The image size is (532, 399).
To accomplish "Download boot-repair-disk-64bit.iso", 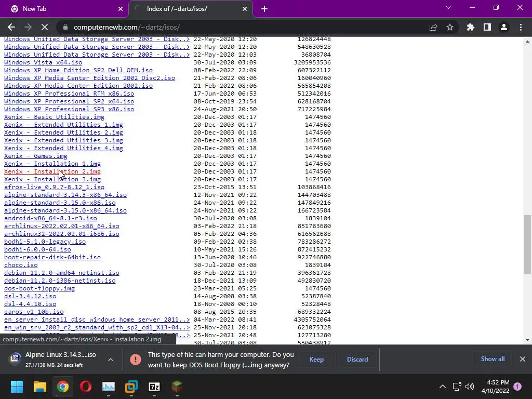I will [x=52, y=258].
